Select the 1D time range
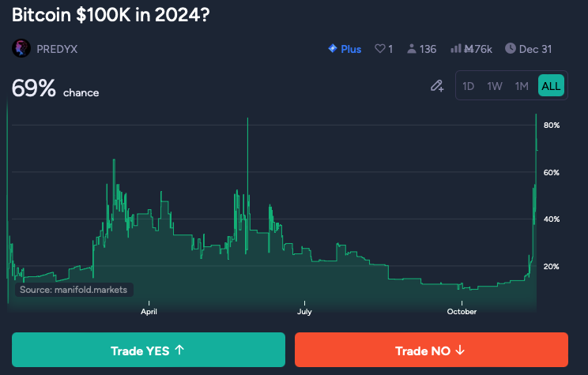This screenshot has width=588, height=375. [x=469, y=86]
